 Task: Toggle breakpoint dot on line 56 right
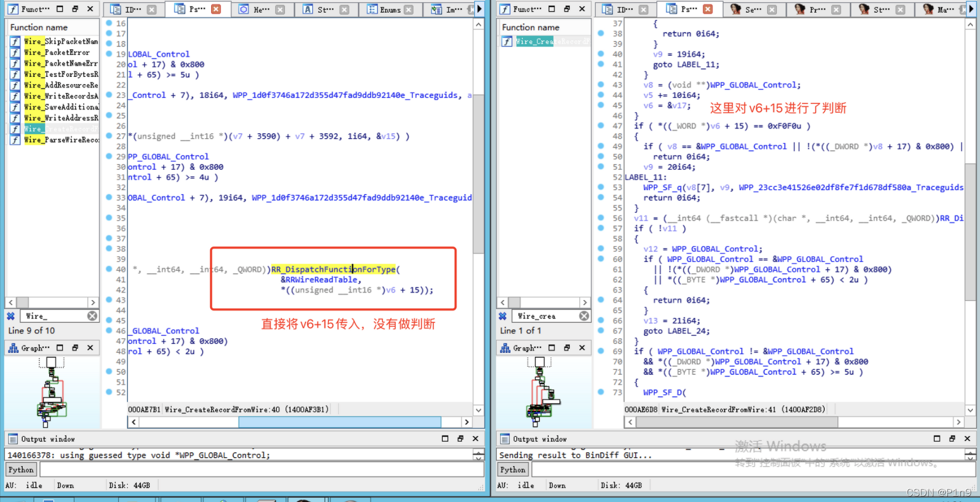click(x=601, y=218)
